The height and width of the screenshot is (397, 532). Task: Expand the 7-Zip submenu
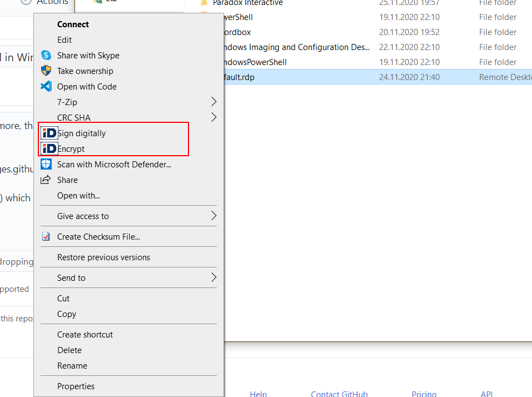(x=213, y=102)
